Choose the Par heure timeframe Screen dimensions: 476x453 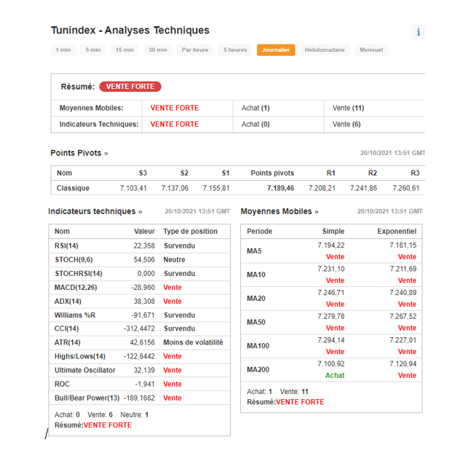coord(195,50)
